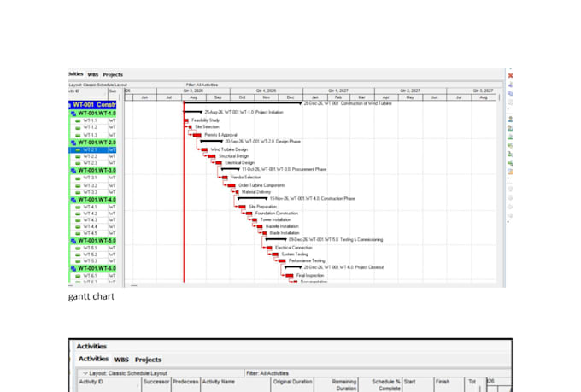Select activity row WT-4.4

pyautogui.click(x=93, y=227)
